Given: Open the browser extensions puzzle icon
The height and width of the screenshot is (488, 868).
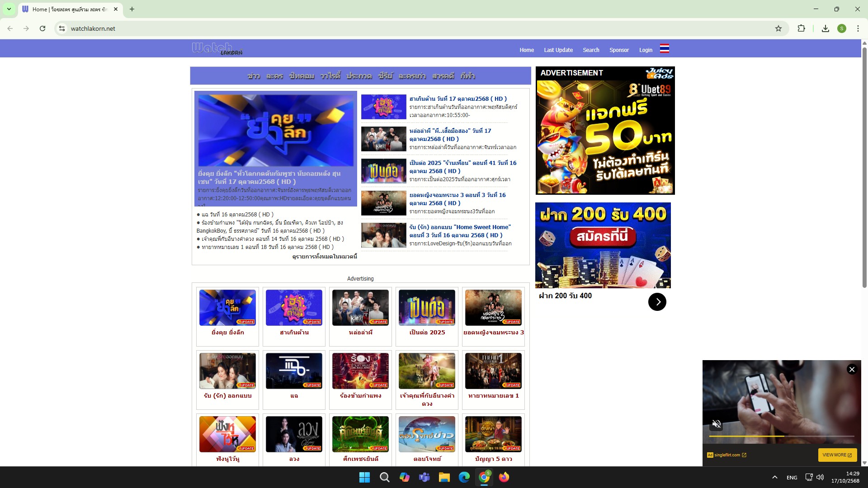Looking at the screenshot, I should pyautogui.click(x=801, y=28).
